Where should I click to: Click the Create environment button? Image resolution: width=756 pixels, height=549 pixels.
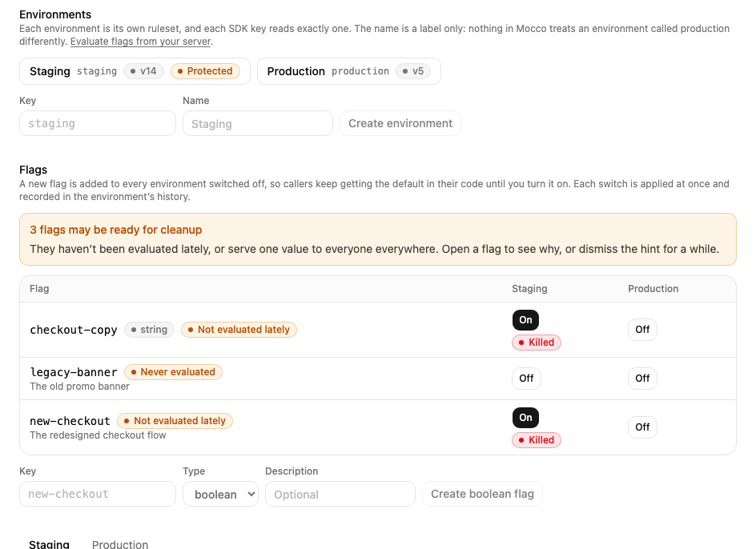(400, 123)
